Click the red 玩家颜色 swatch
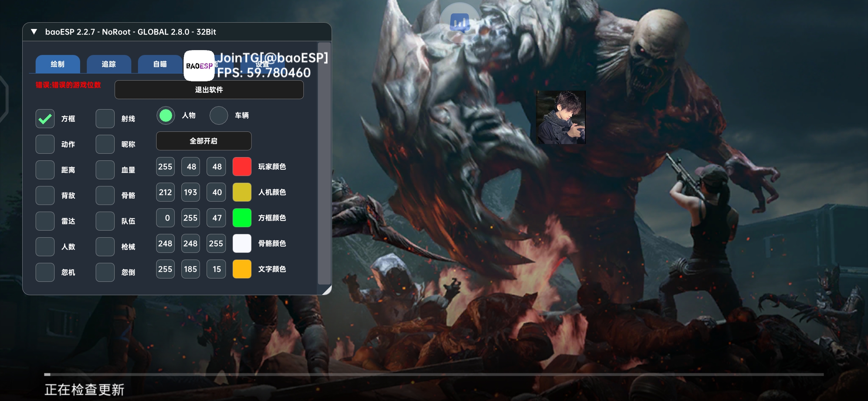The image size is (868, 401). (x=242, y=167)
